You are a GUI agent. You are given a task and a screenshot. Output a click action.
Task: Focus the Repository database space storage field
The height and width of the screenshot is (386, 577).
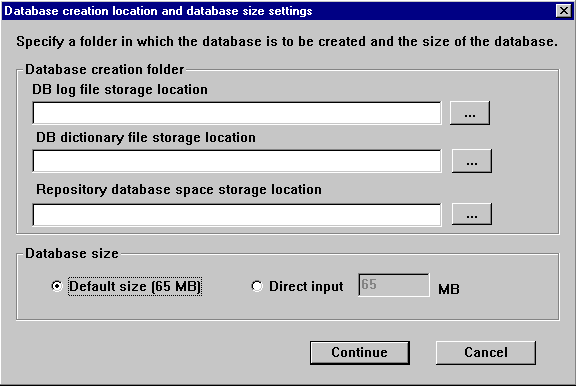(x=237, y=215)
